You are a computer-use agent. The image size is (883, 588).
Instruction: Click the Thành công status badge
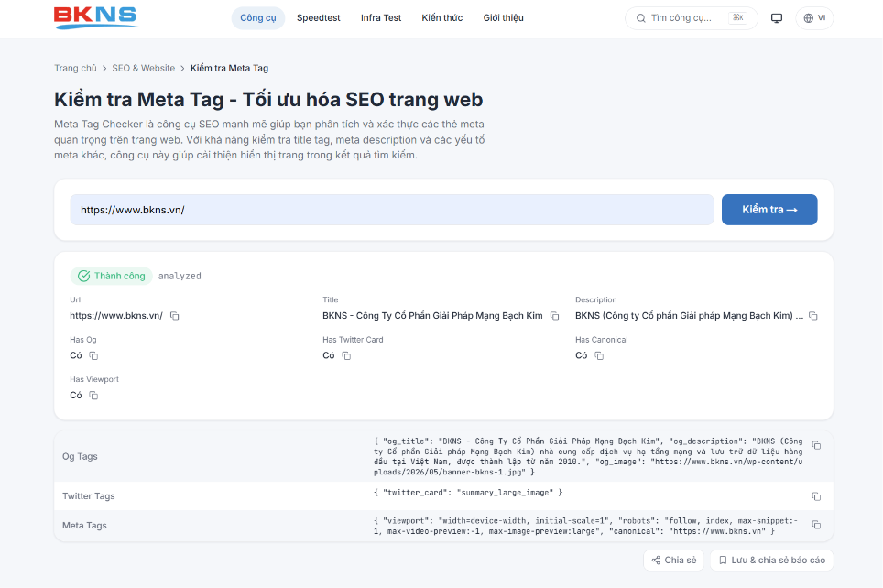tap(112, 276)
